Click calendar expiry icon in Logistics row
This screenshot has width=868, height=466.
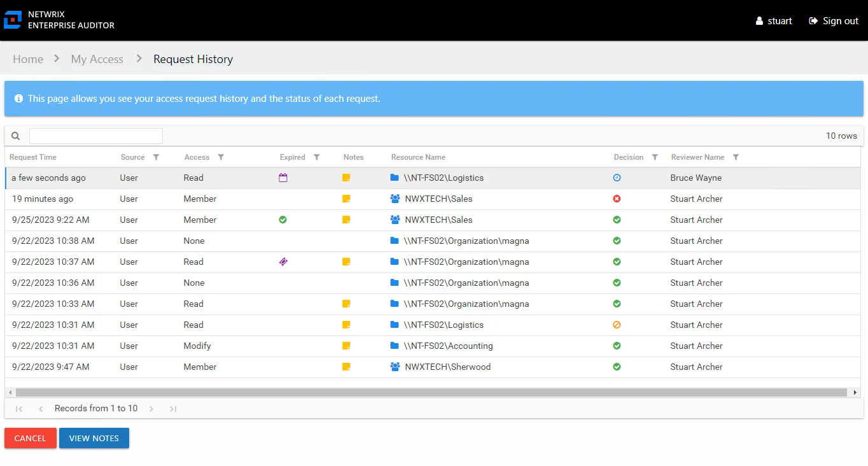(283, 178)
